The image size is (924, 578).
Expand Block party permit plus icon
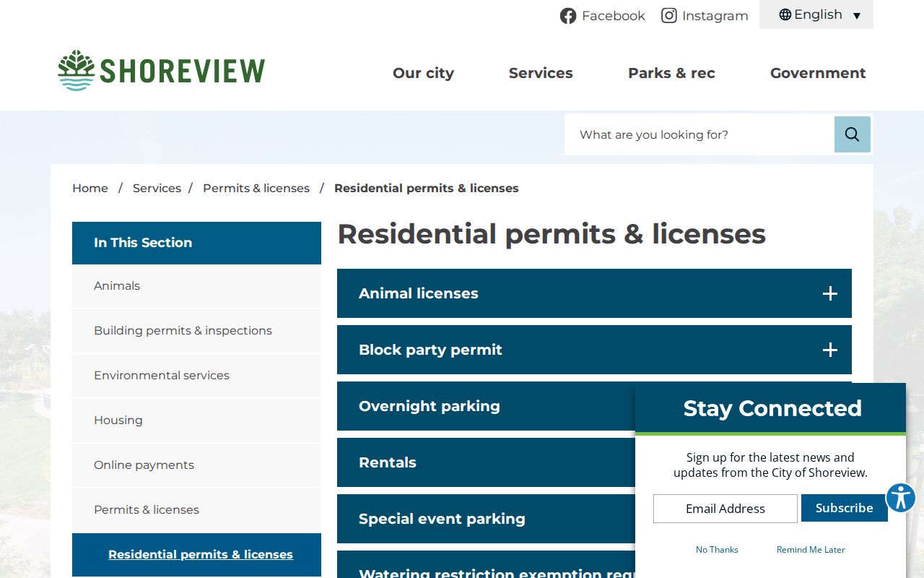pos(830,350)
